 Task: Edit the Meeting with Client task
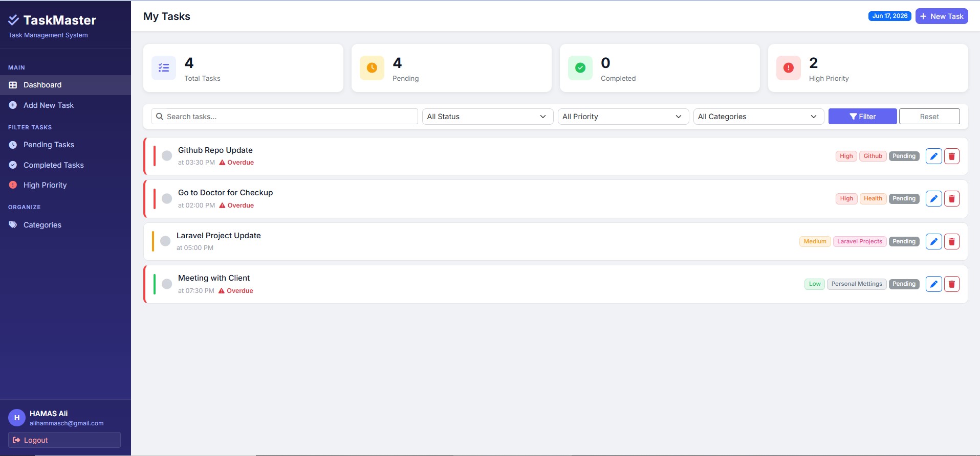933,284
